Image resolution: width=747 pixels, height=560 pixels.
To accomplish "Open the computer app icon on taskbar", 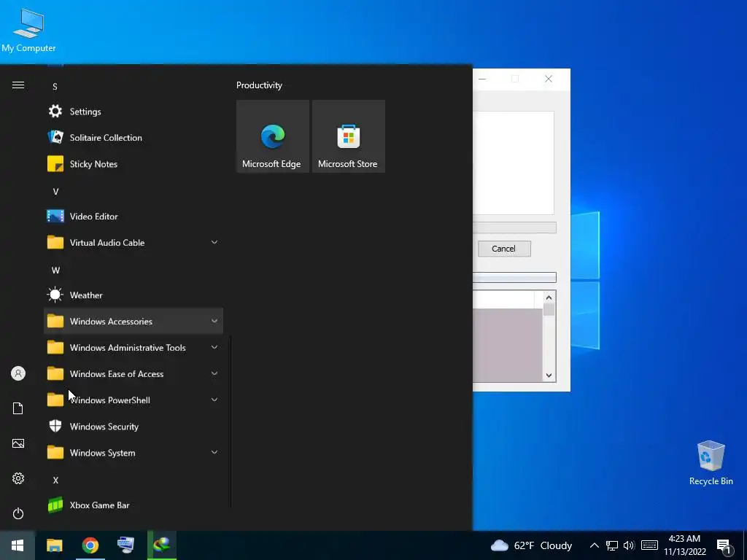I will 125,545.
